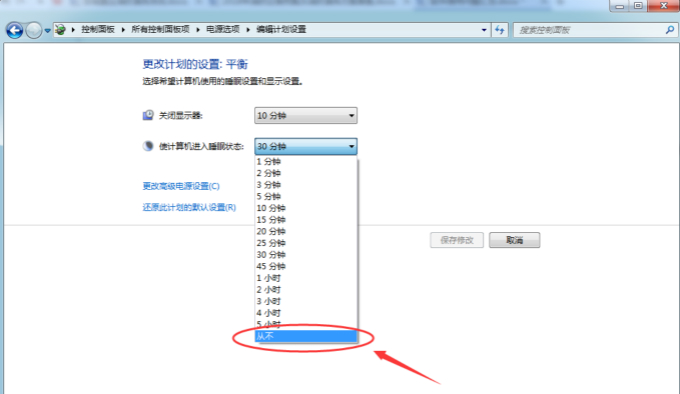Screen dimensions: 680x394
Task: Select 45 分钟 option in list
Action: (306, 266)
